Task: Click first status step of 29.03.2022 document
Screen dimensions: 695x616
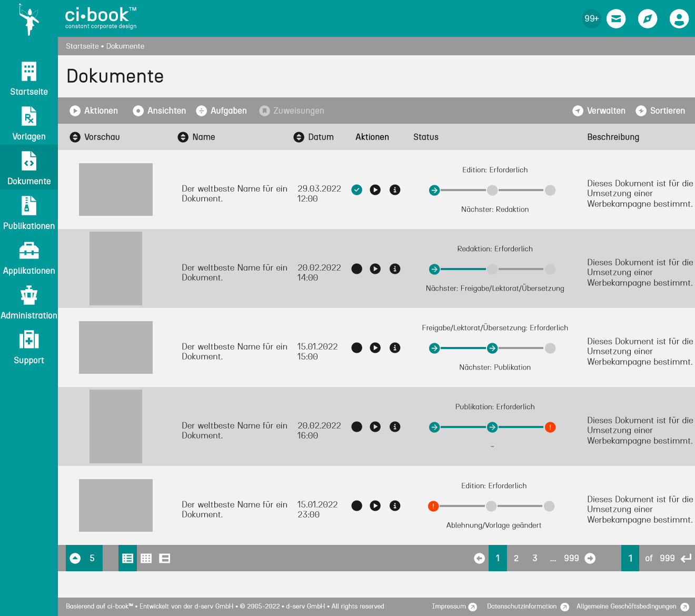Action: tap(434, 190)
